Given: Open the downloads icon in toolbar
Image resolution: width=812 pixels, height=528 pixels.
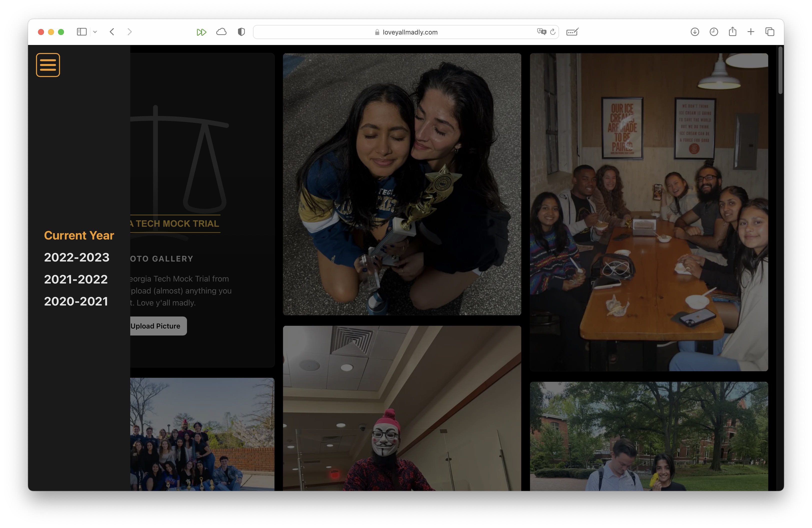Looking at the screenshot, I should [x=695, y=32].
